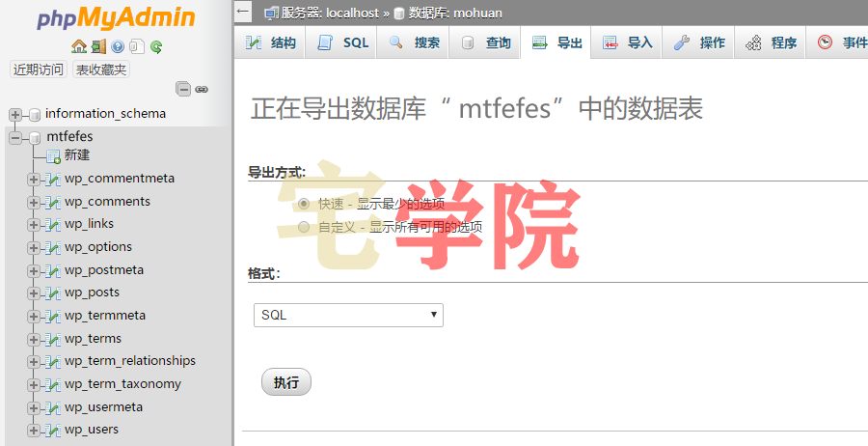The image size is (868, 446).
Task: Expand the wp_commentmeta table node
Action: tap(34, 180)
